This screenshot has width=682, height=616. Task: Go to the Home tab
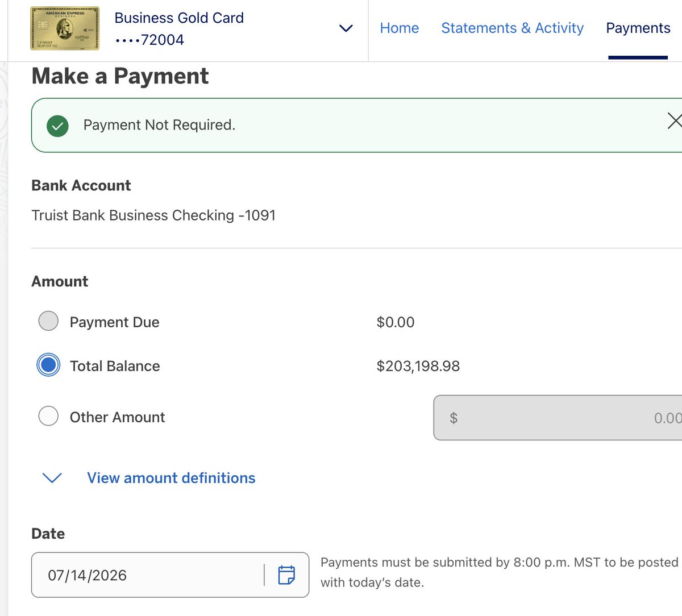coord(399,28)
